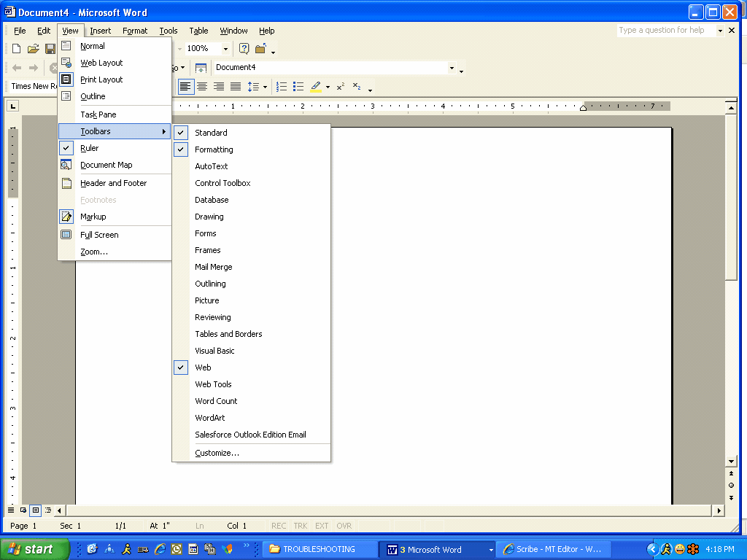
Task: Open the Highlight color dropdown arrow
Action: point(328,87)
